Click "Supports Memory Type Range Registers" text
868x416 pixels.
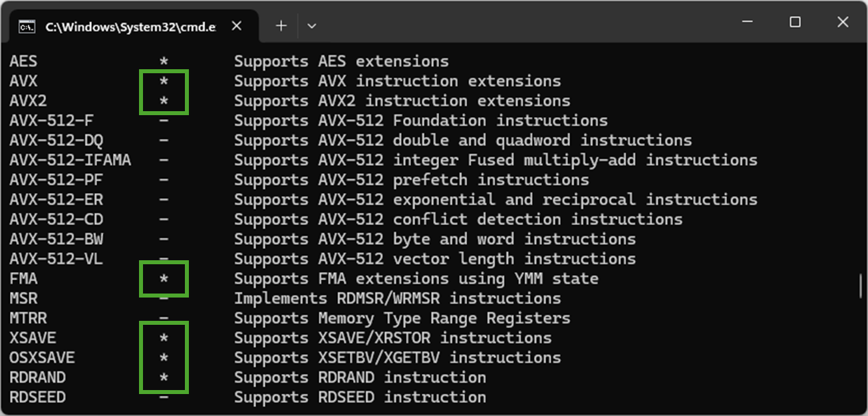(402, 319)
